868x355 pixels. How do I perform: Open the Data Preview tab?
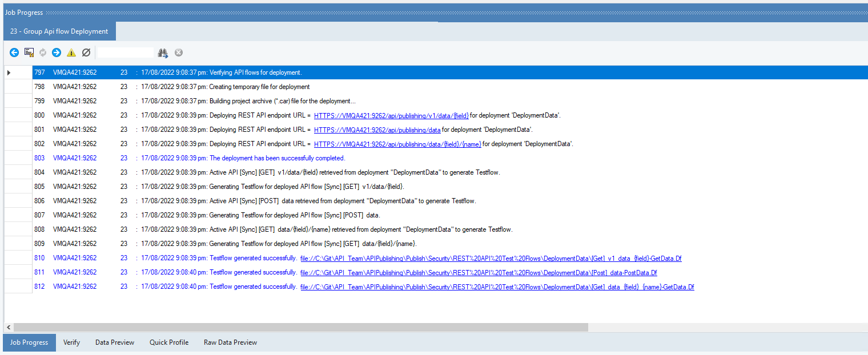click(x=115, y=342)
